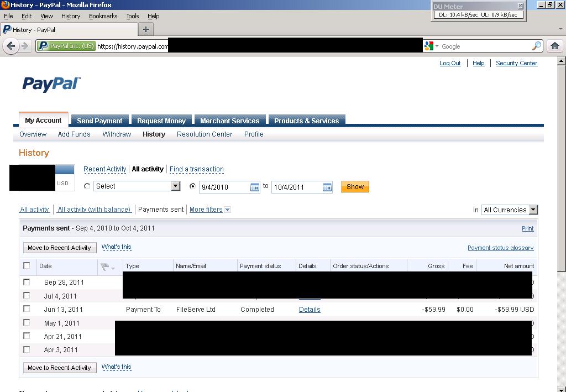Open the end date calendar picker

pos(327,187)
